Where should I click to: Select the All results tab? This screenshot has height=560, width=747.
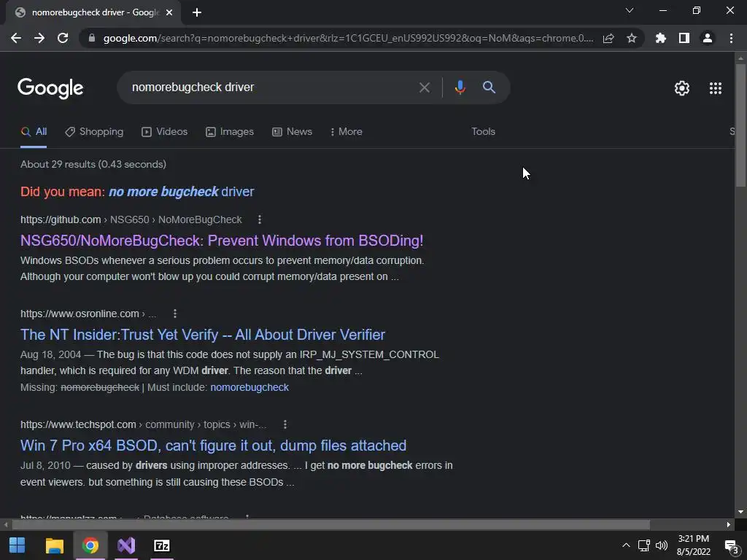tap(34, 132)
